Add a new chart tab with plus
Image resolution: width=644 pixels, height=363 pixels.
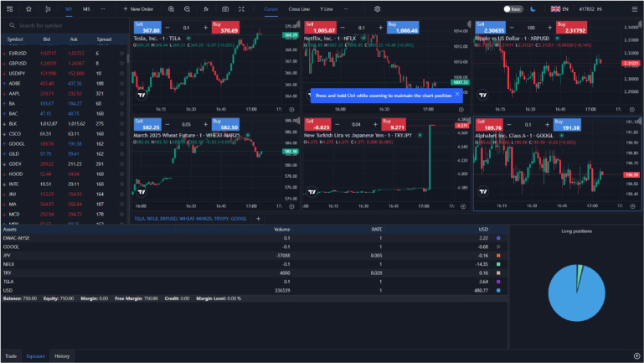(258, 219)
